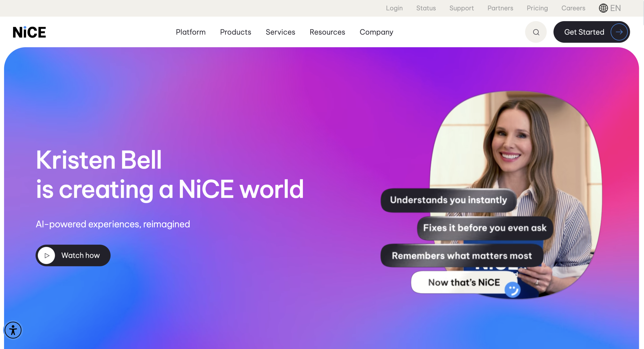Click the 'Now that's NiCE' bubble
The image size is (644, 349).
464,282
